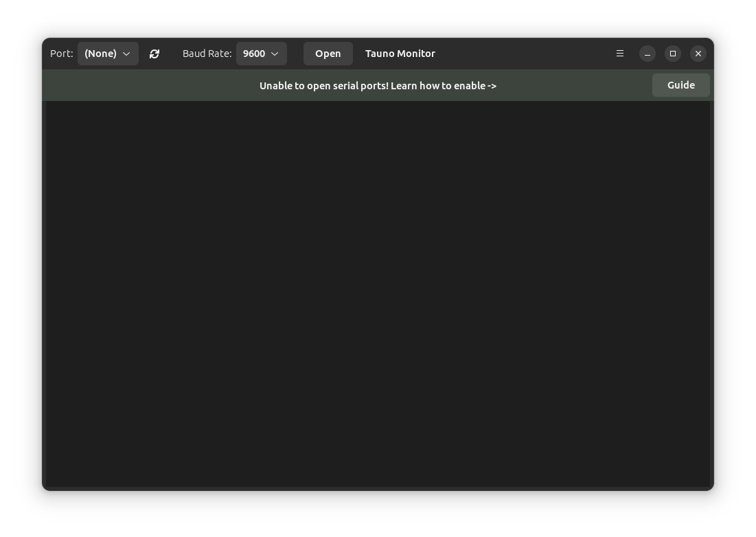The image size is (756, 537).
Task: Click empty header space left of menu icon
Action: (522, 54)
